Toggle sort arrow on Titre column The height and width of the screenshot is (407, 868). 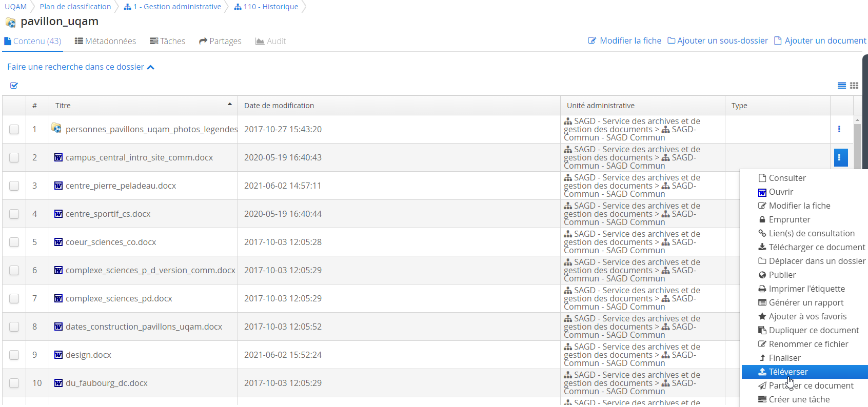[230, 105]
